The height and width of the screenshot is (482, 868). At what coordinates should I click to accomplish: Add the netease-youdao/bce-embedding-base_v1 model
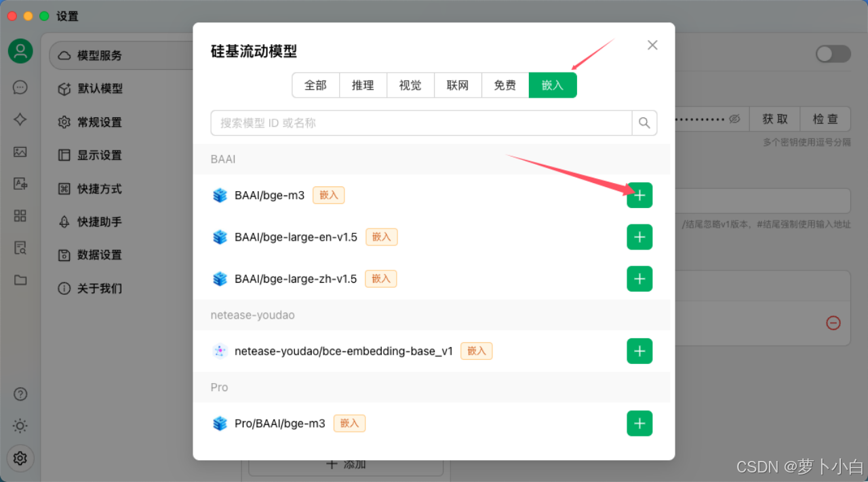(x=639, y=351)
